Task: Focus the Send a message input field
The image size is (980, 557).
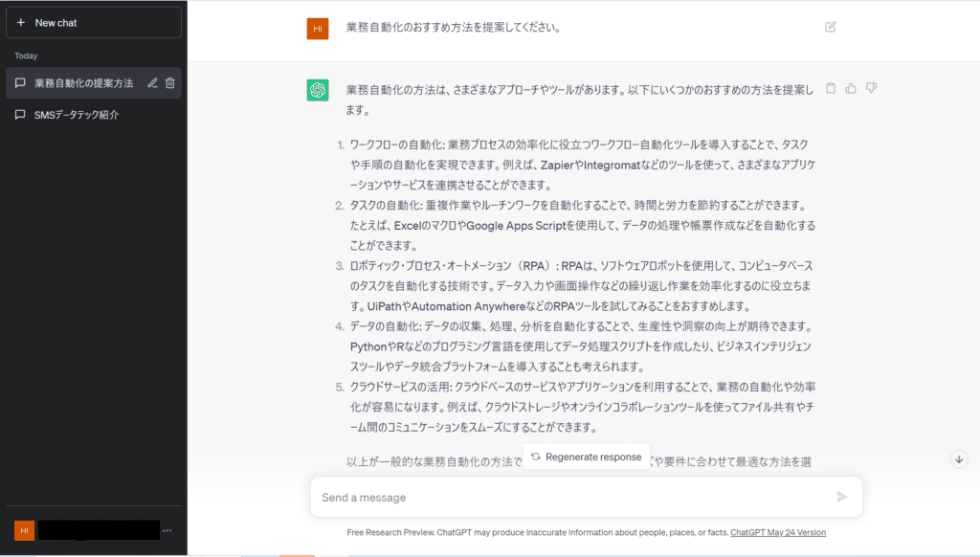Action: [574, 498]
